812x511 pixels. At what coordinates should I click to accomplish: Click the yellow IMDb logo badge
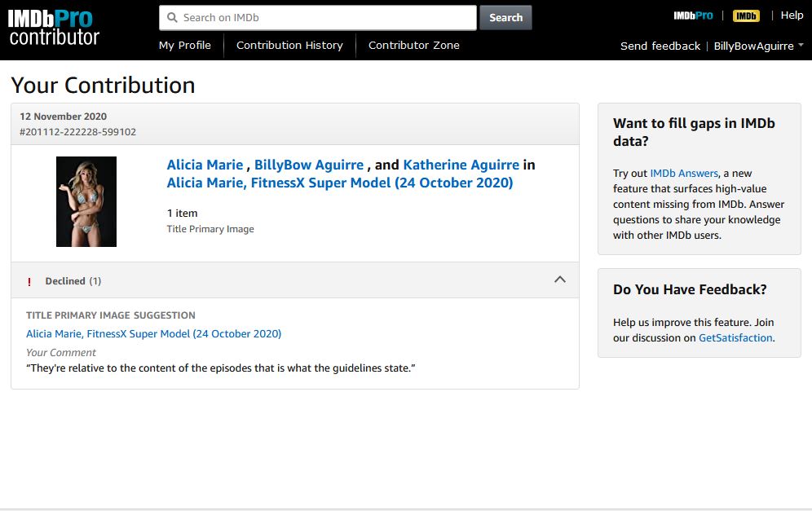tap(745, 15)
